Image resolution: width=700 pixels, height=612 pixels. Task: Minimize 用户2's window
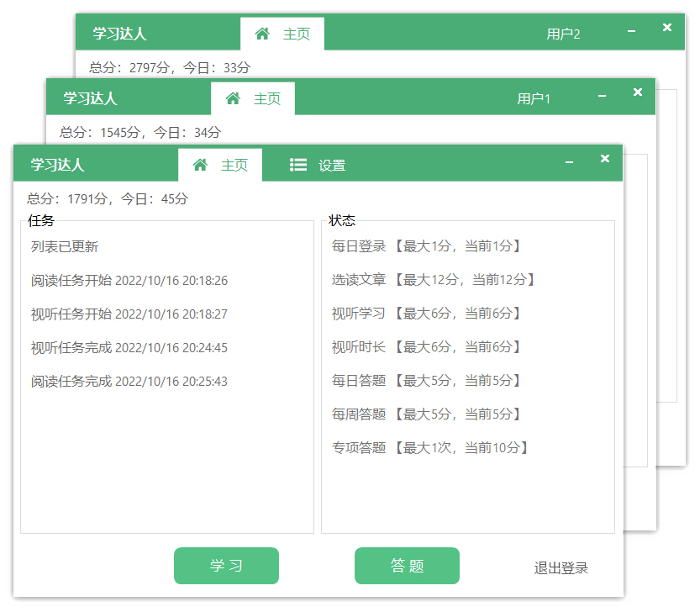pyautogui.click(x=632, y=30)
